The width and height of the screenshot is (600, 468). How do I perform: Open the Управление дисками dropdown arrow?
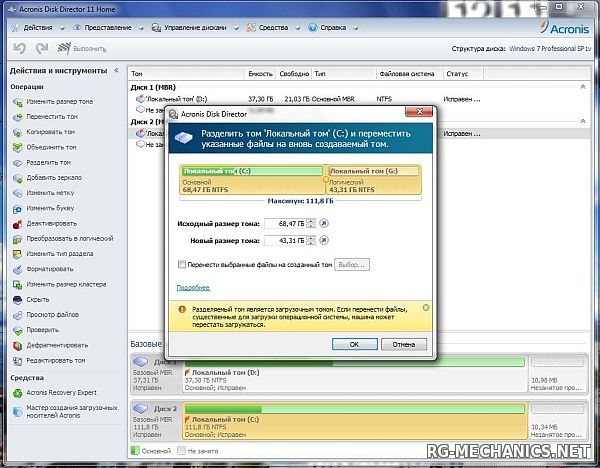coord(236,28)
